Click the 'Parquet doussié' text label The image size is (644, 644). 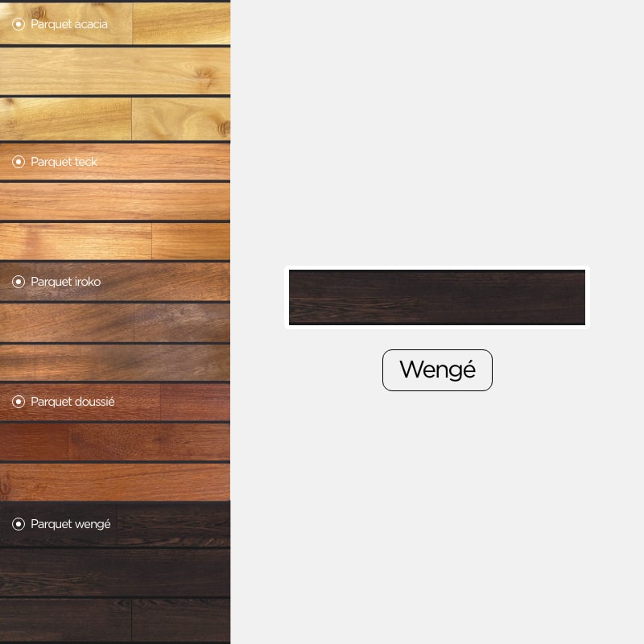(x=72, y=402)
